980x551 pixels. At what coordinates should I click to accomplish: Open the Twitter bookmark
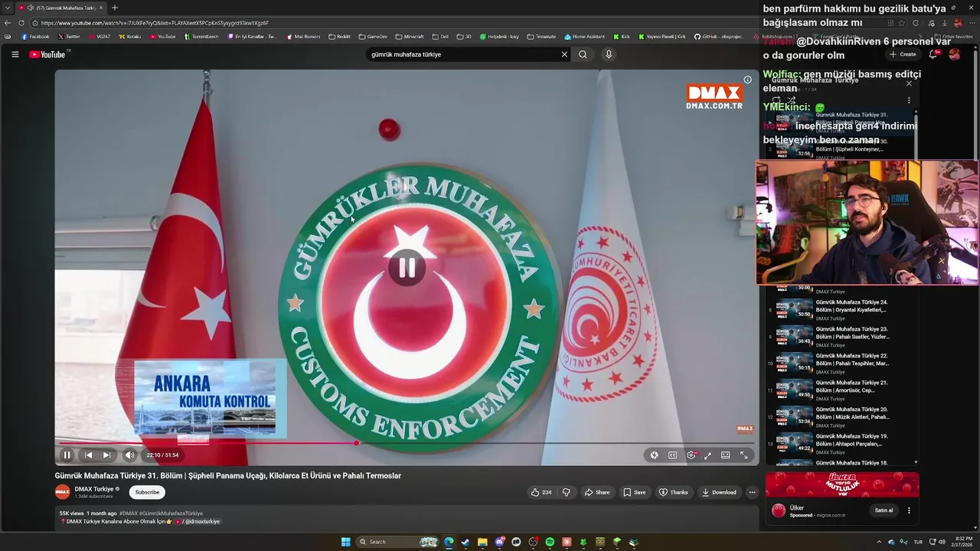click(69, 36)
